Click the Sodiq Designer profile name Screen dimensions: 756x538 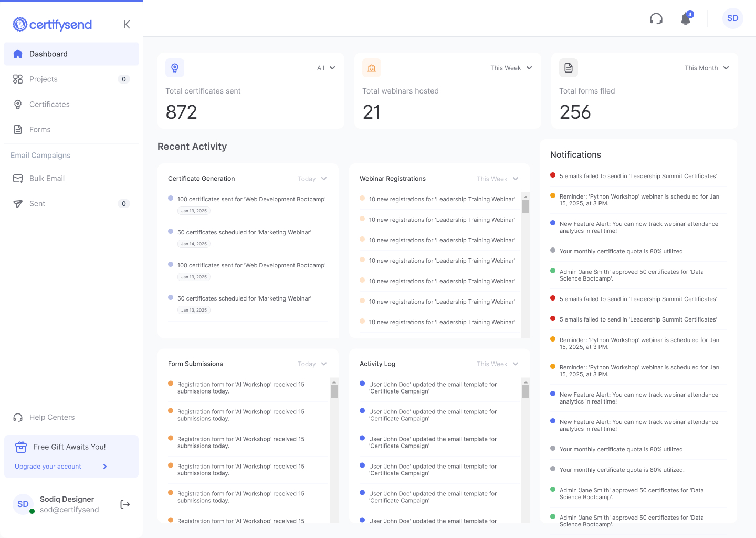click(x=67, y=499)
